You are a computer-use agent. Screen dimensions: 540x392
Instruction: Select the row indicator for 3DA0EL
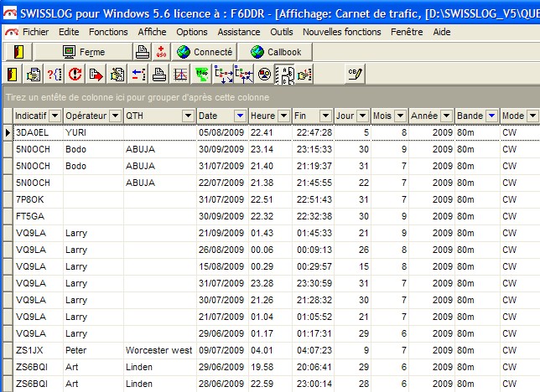[x=8, y=132]
